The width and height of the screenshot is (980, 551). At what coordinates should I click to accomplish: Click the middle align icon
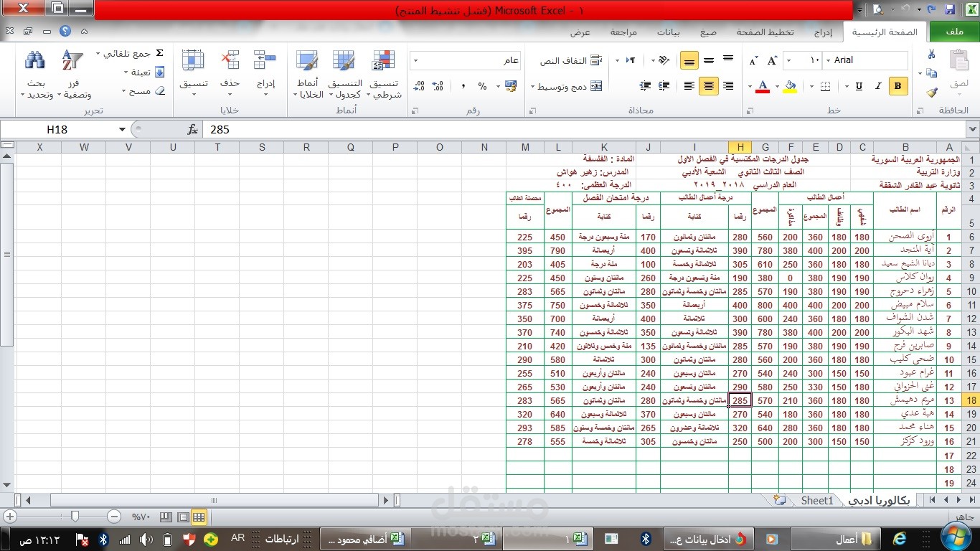[709, 60]
